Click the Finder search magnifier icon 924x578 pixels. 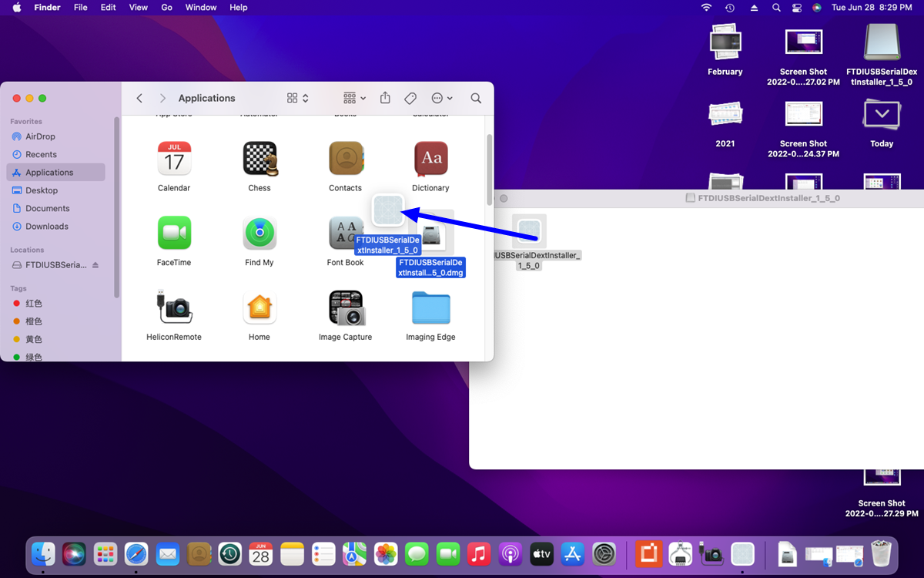tap(476, 98)
